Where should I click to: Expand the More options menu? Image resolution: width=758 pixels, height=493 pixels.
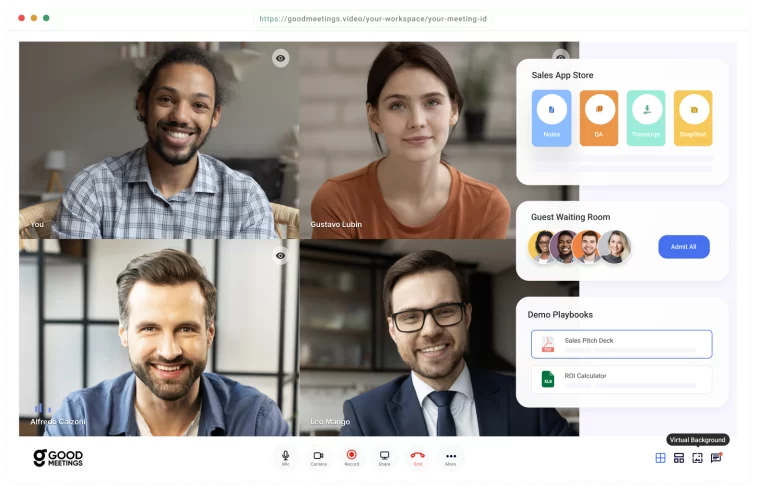[x=450, y=456]
